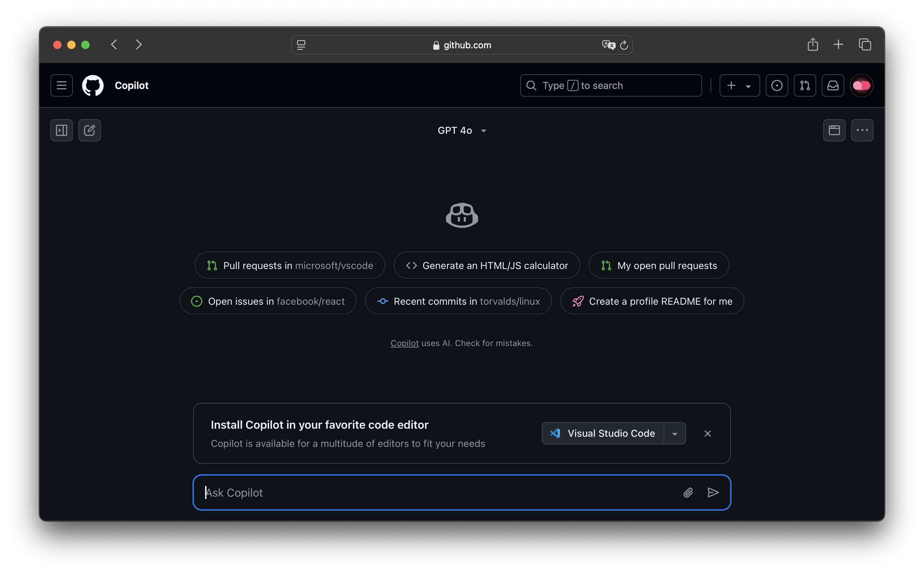Focus the github.com address bar
This screenshot has height=573, width=924.
pyautogui.click(x=462, y=45)
